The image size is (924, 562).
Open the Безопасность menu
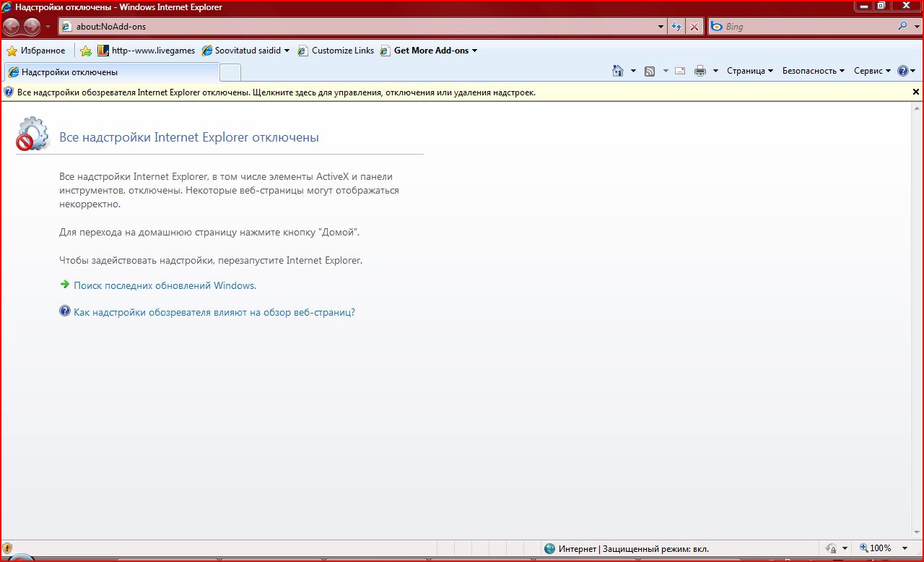pyautogui.click(x=813, y=71)
